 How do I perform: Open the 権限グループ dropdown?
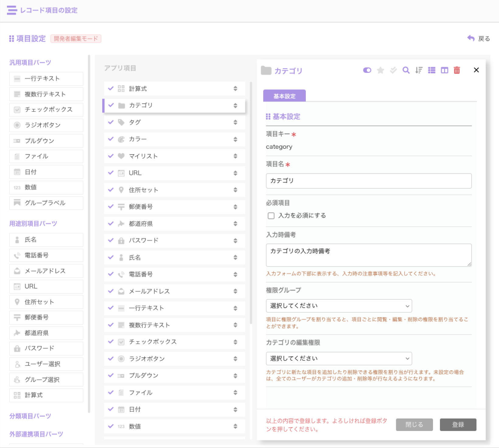pos(339,306)
